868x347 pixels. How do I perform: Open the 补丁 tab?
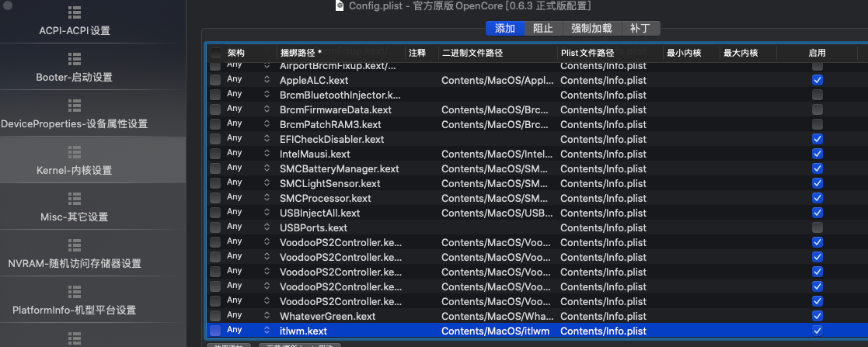(x=640, y=29)
